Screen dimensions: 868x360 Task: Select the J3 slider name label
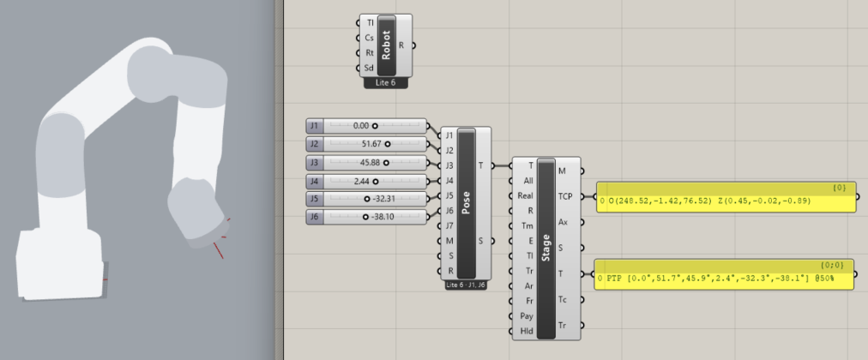point(315,163)
